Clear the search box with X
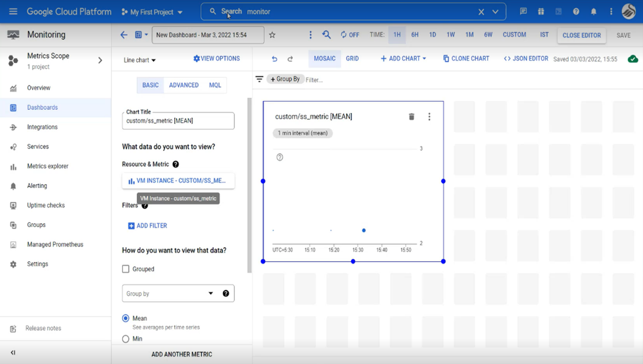The height and width of the screenshot is (364, 643). 481,12
